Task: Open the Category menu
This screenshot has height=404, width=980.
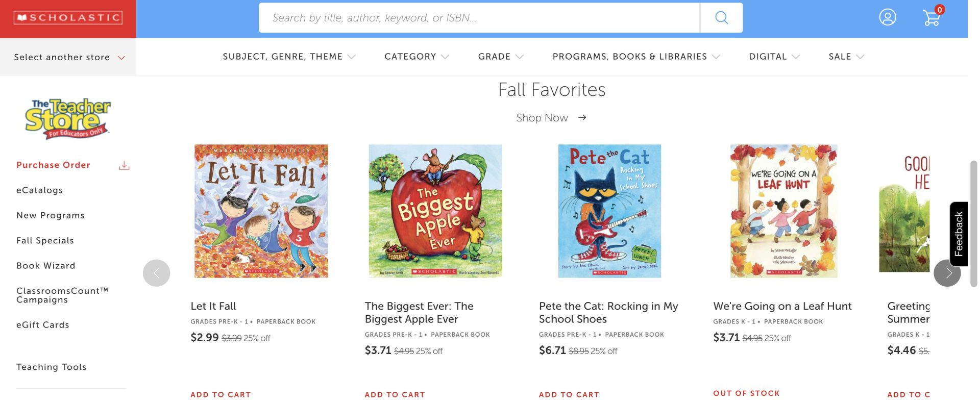Action: coord(416,57)
